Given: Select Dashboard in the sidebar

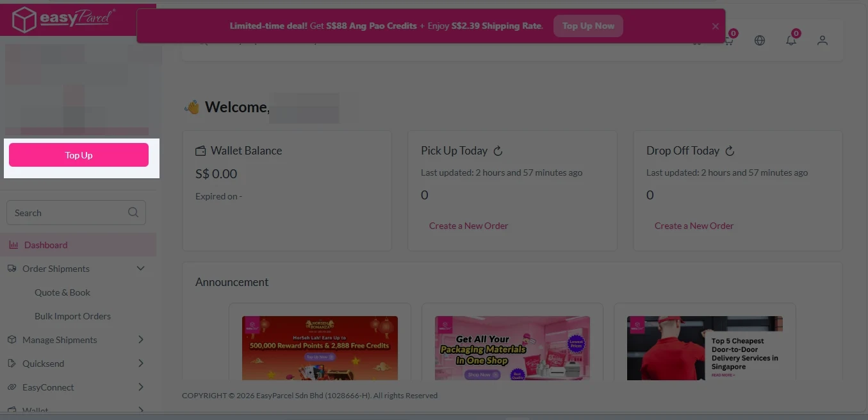Looking at the screenshot, I should tap(45, 245).
